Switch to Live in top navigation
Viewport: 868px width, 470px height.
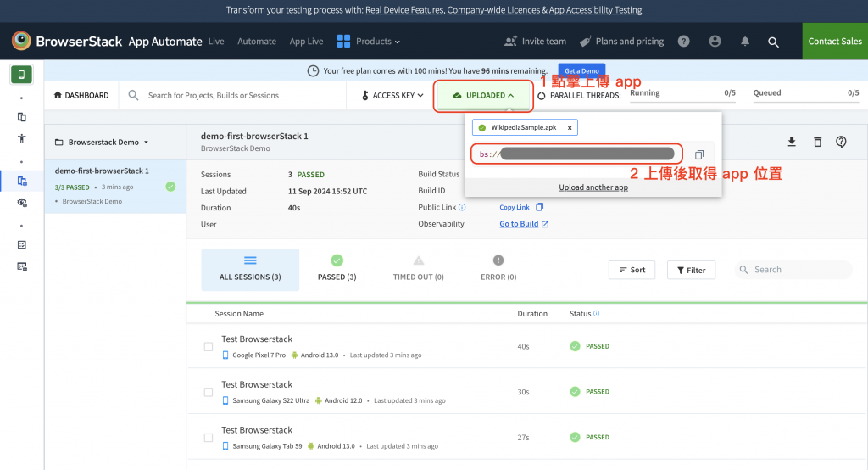tap(216, 41)
